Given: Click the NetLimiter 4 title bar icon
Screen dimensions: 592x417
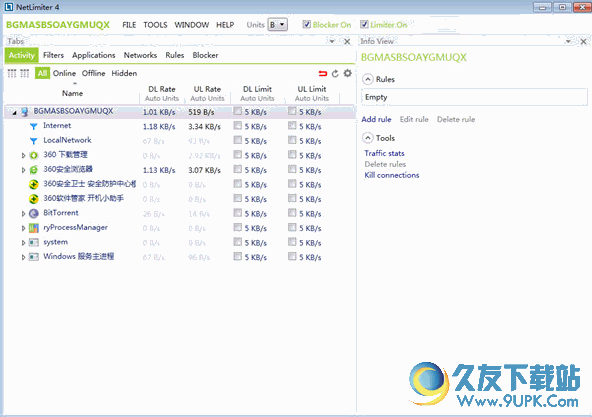Looking at the screenshot, I should [x=8, y=7].
